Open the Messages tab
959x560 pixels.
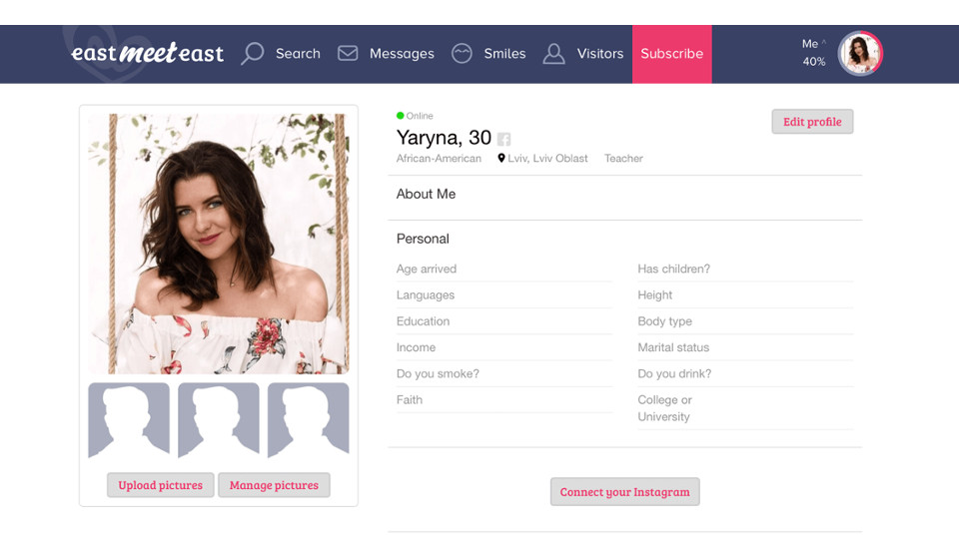[x=402, y=54]
